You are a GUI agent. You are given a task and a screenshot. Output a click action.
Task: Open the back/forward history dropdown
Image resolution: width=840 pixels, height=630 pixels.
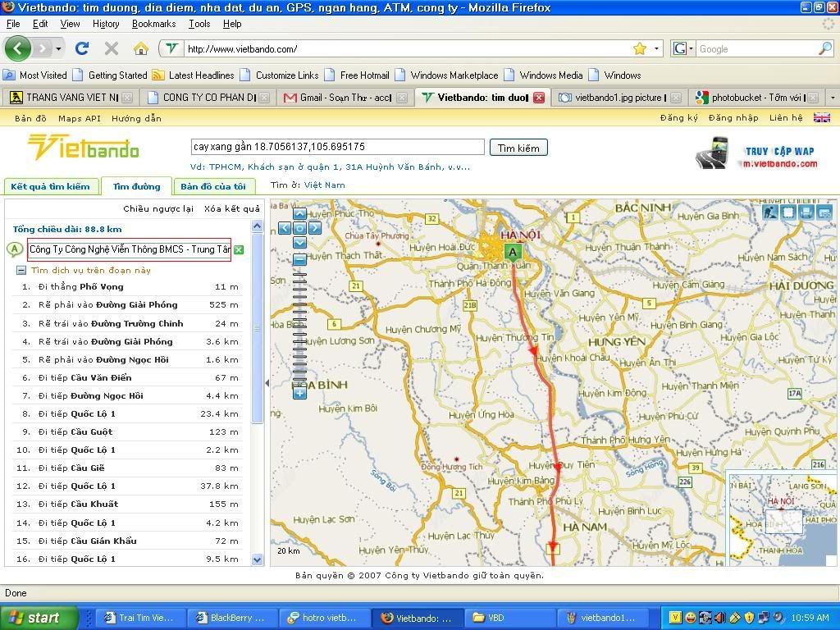58,48
